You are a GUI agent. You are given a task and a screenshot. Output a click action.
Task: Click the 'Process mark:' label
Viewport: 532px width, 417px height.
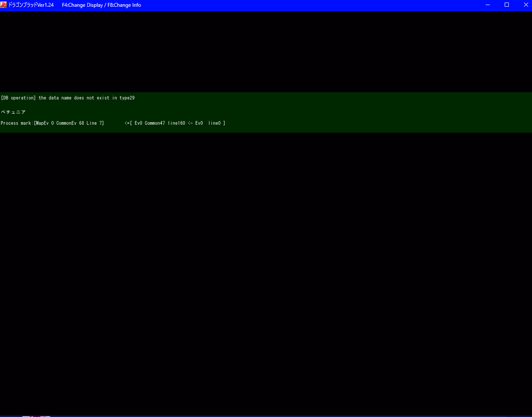16,123
